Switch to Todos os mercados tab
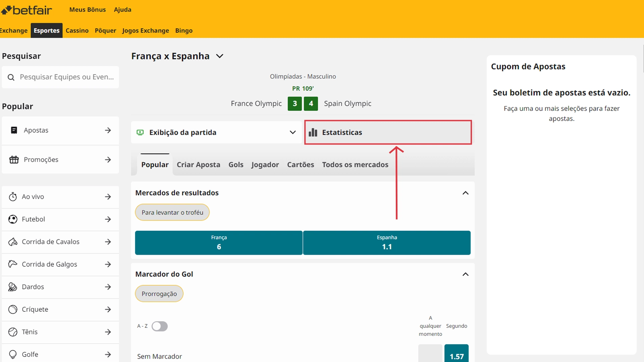 [x=355, y=165]
